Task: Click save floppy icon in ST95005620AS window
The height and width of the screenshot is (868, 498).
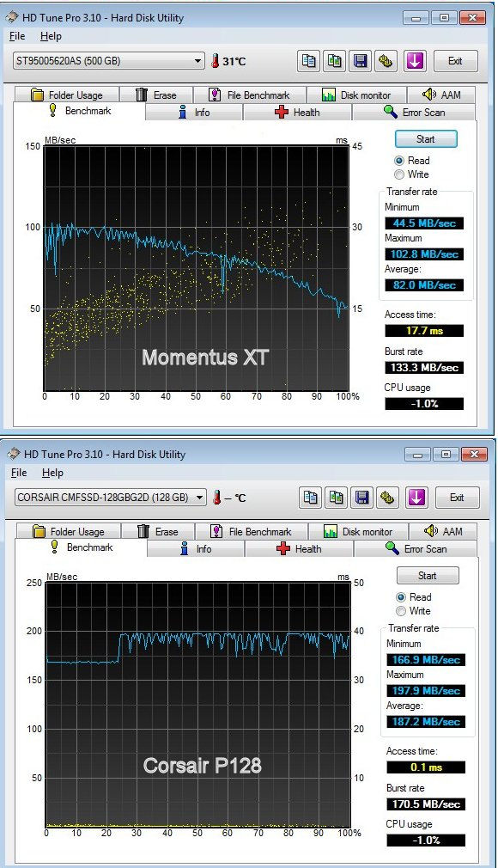Action: [x=361, y=61]
